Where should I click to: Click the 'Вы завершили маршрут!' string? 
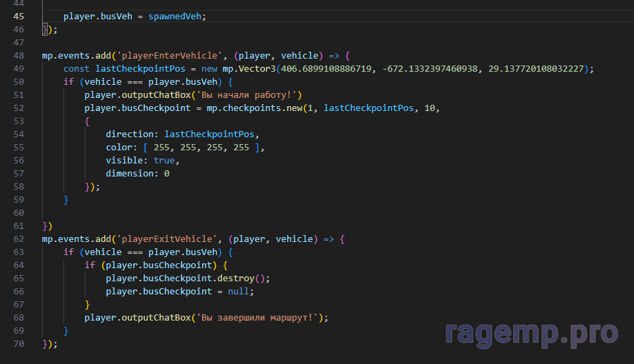257,318
